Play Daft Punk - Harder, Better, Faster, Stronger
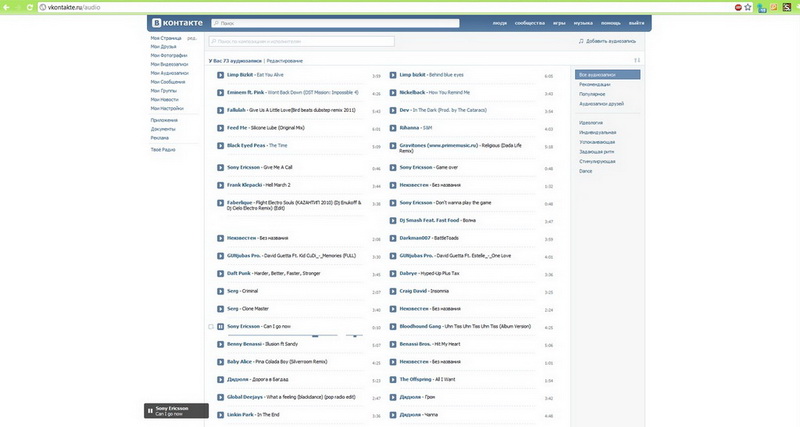This screenshot has width=800, height=427. (x=220, y=273)
